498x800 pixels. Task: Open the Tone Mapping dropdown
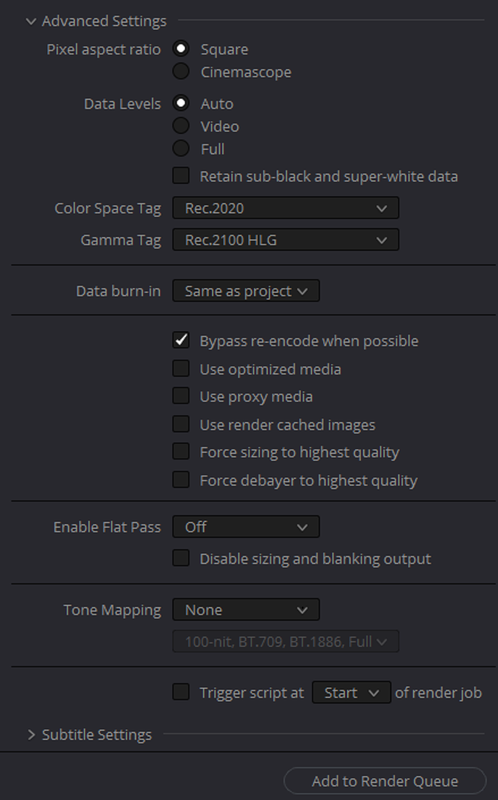coord(246,610)
